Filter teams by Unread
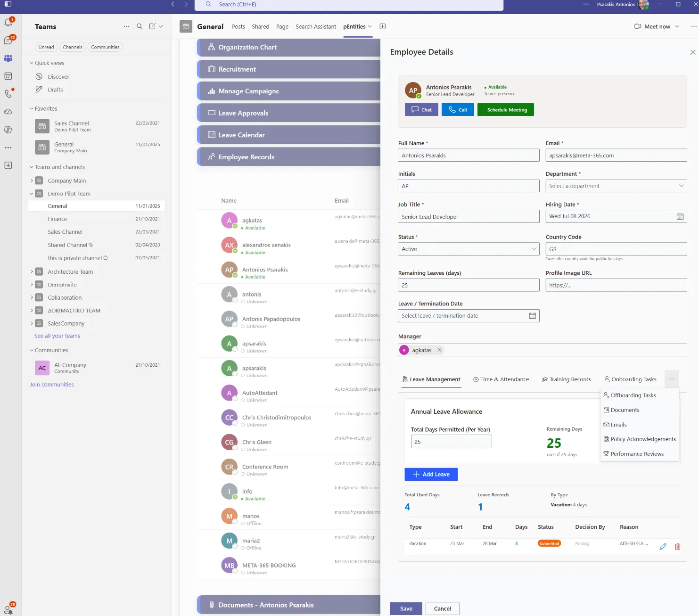The image size is (699, 616). (x=46, y=47)
